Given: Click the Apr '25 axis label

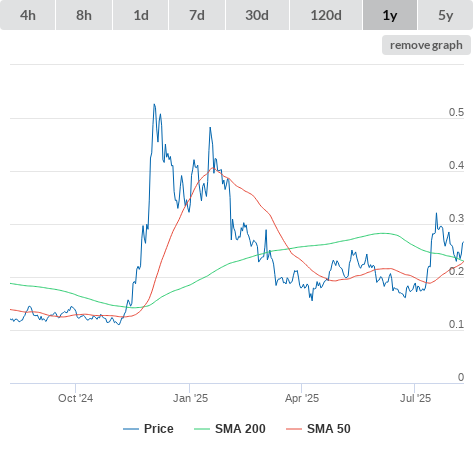Looking at the screenshot, I should 302,398.
